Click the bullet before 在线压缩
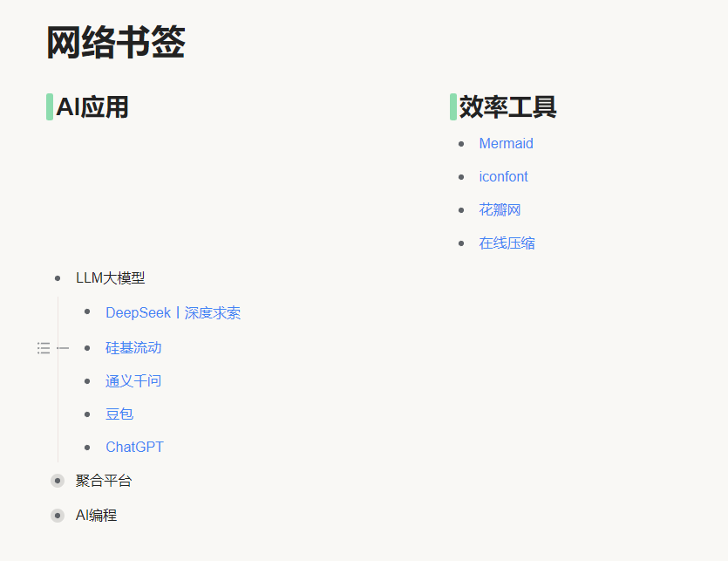Image resolution: width=728 pixels, height=561 pixels. tap(461, 243)
